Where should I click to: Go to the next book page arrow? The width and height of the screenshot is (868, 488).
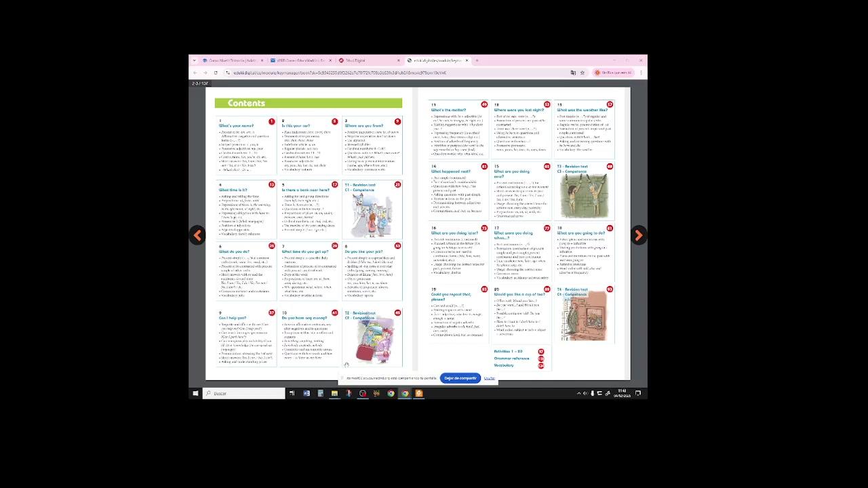pos(638,235)
